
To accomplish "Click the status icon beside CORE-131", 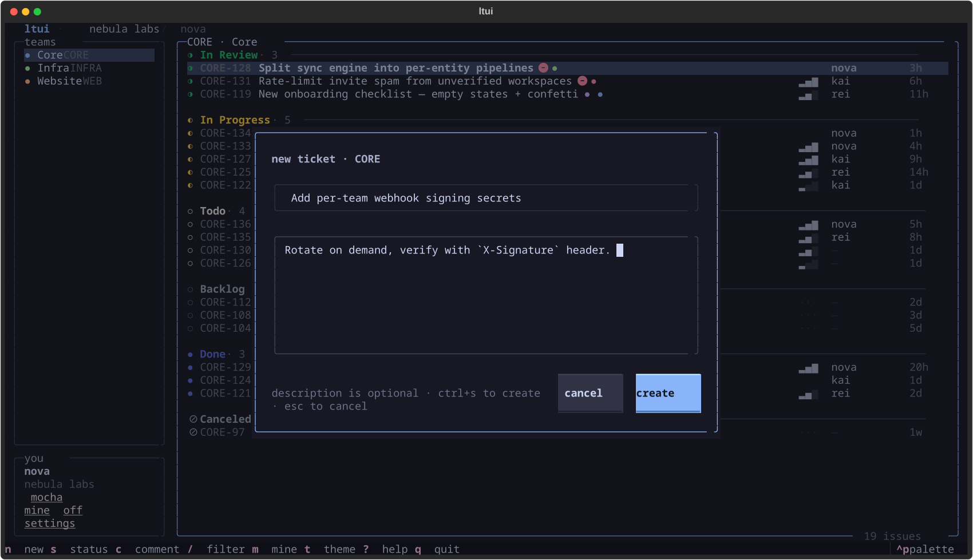I will pyautogui.click(x=190, y=81).
